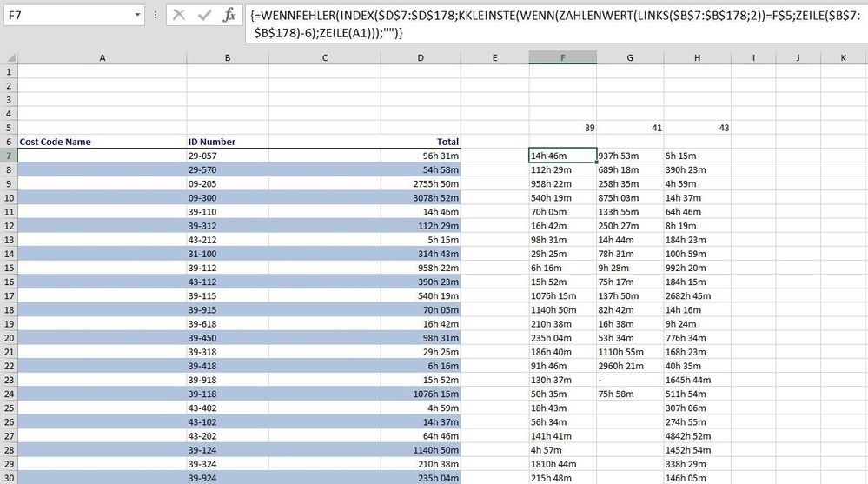Click Total cell '3078h 52m'
This screenshot has width=868, height=484.
pos(421,198)
